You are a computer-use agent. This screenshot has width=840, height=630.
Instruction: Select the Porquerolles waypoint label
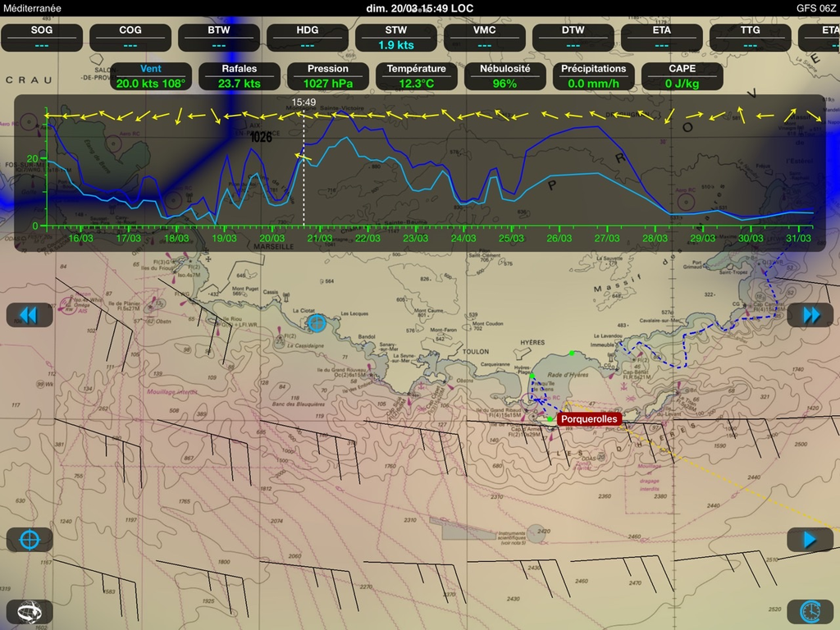click(589, 419)
